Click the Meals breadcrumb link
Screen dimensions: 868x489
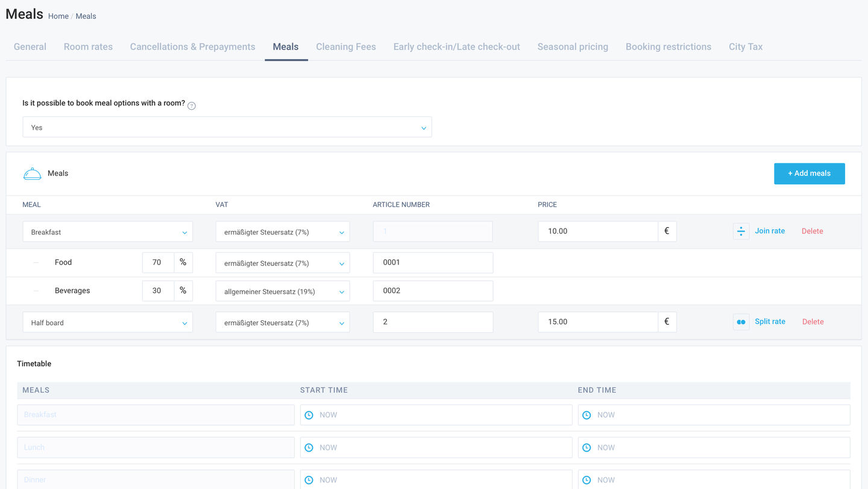pos(86,16)
